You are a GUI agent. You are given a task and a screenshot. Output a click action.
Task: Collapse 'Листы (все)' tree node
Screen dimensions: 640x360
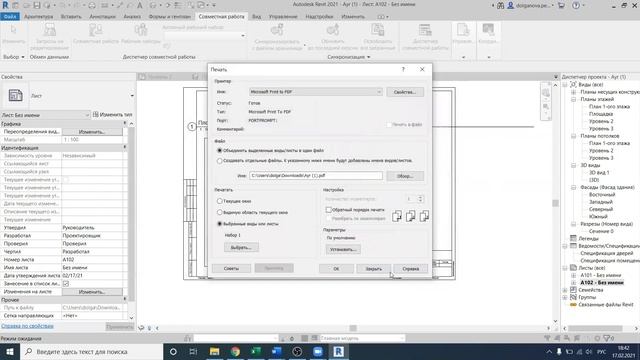click(565, 268)
